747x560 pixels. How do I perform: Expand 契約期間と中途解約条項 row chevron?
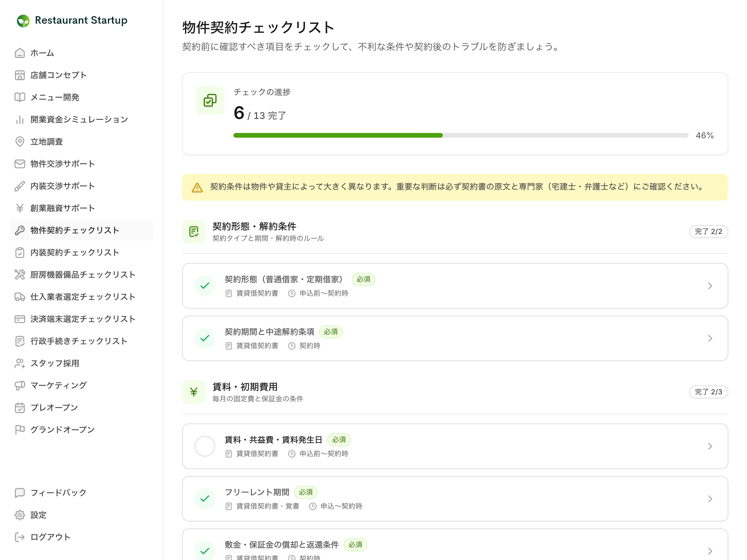coord(710,338)
